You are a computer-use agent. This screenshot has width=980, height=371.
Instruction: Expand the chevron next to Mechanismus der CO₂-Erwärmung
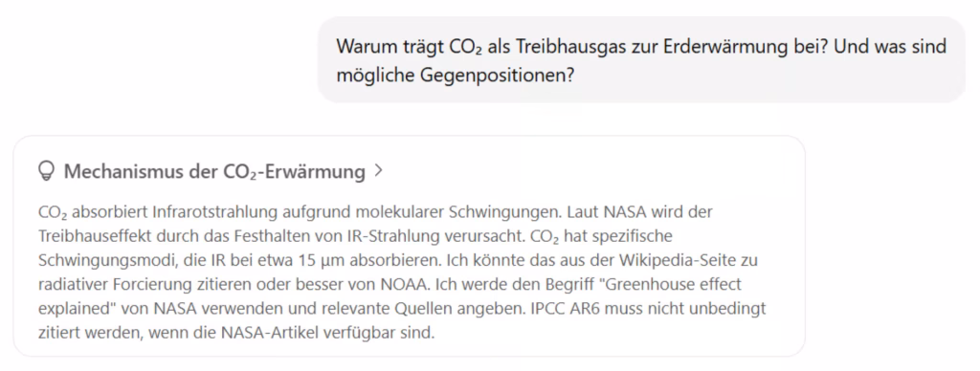[x=377, y=170]
